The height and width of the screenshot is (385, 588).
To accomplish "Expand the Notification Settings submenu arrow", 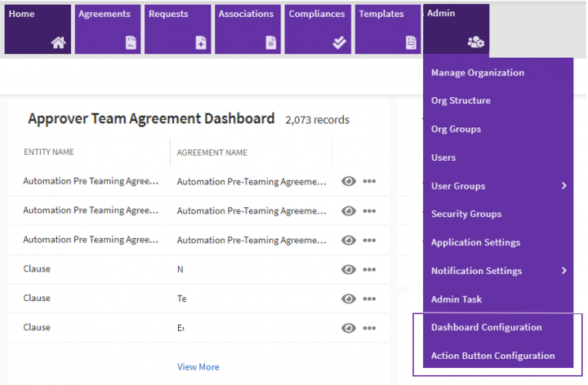I will 564,271.
